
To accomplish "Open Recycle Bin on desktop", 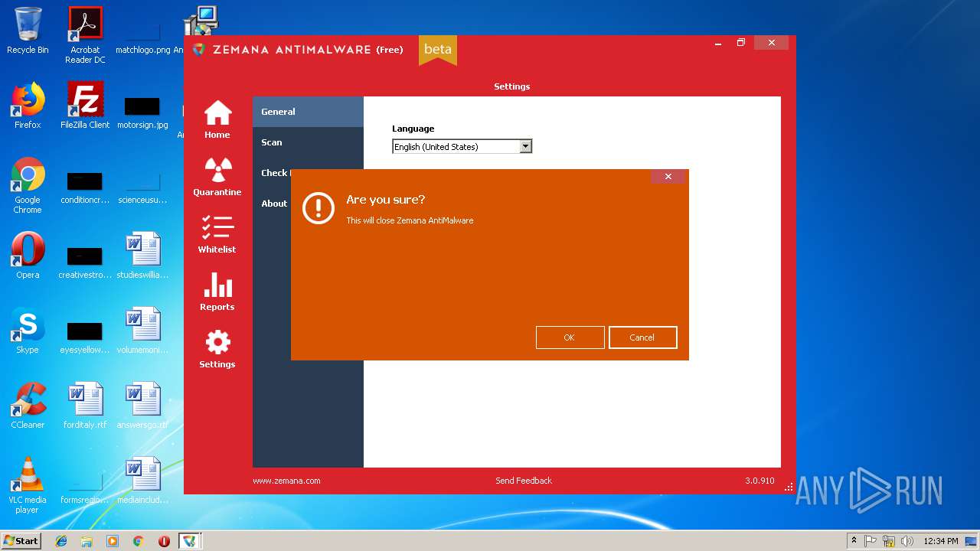I will [x=28, y=31].
